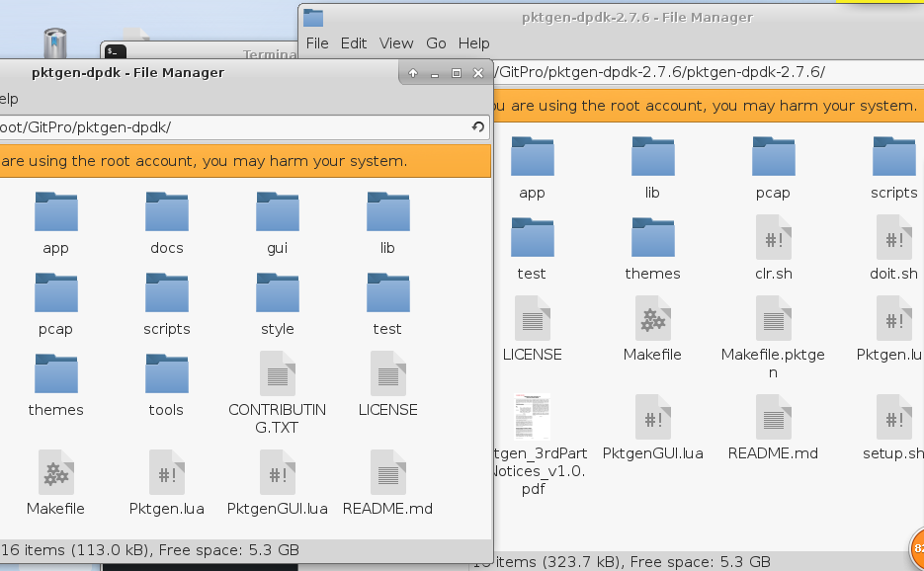Open the View menu
Screen dimensions: 924x571
click(396, 43)
